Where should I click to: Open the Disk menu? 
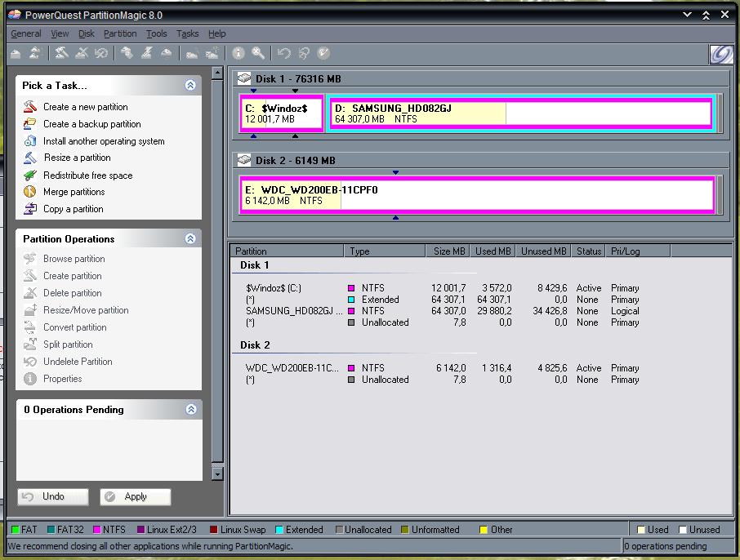coord(87,33)
